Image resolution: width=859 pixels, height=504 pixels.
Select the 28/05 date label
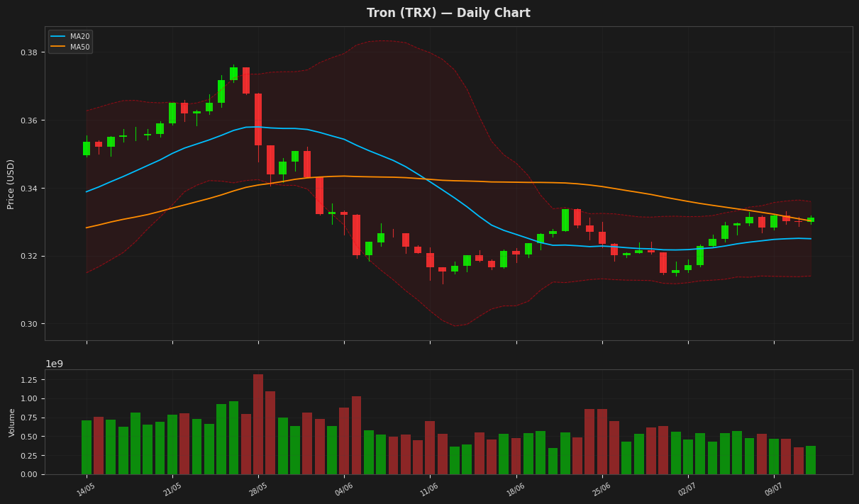point(258,489)
